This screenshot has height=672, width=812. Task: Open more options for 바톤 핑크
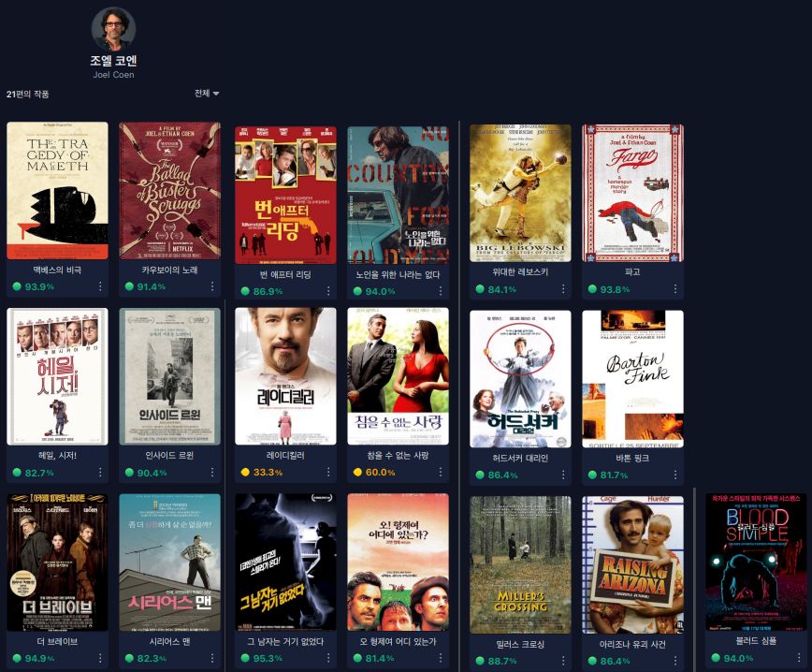(x=675, y=475)
